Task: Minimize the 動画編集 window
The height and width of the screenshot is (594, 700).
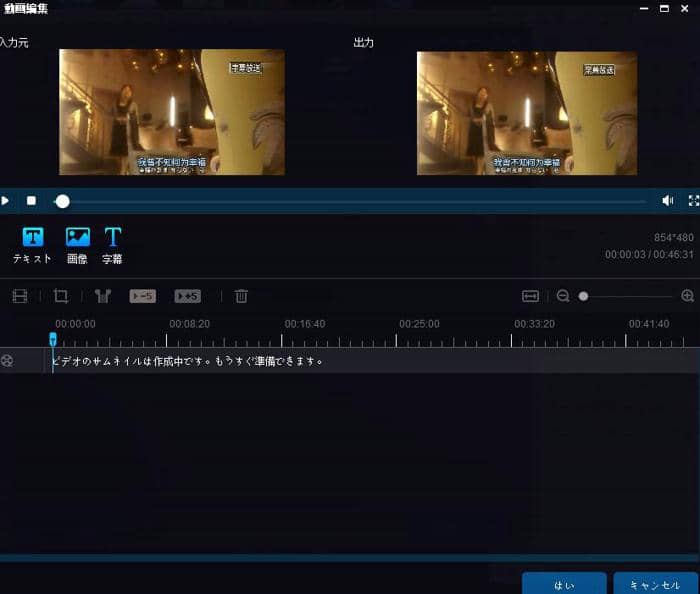Action: click(644, 8)
